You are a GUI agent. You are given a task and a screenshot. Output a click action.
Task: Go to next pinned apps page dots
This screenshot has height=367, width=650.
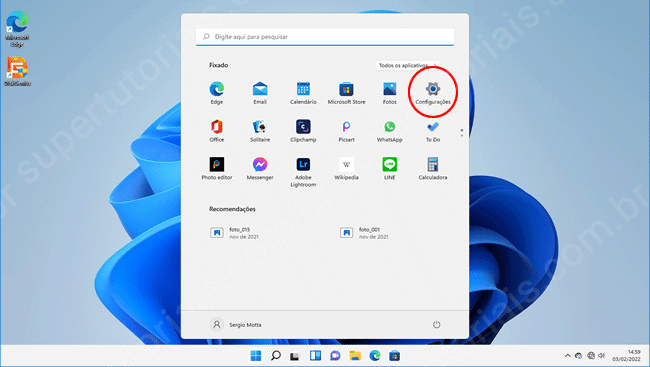point(462,133)
